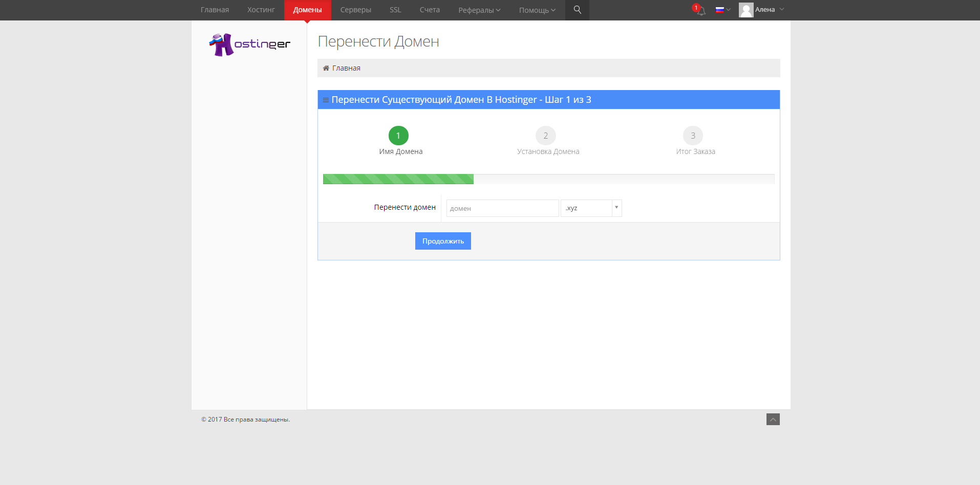Select step 1 Имя Домена circle
The height and width of the screenshot is (485, 980).
[x=398, y=136]
